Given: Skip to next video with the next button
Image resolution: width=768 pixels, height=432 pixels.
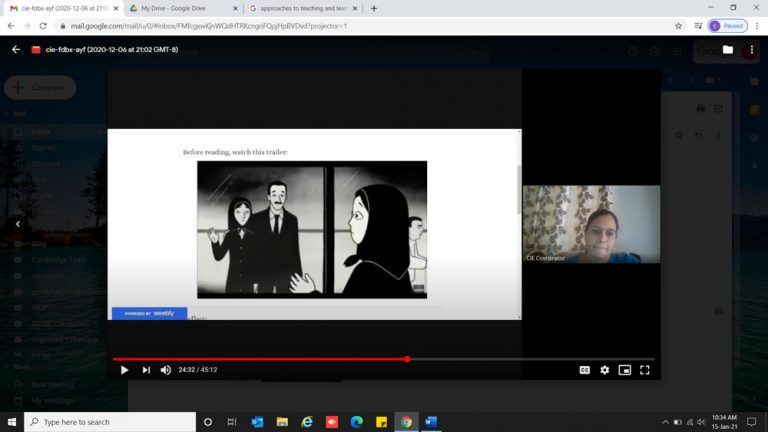Looking at the screenshot, I should [146, 370].
